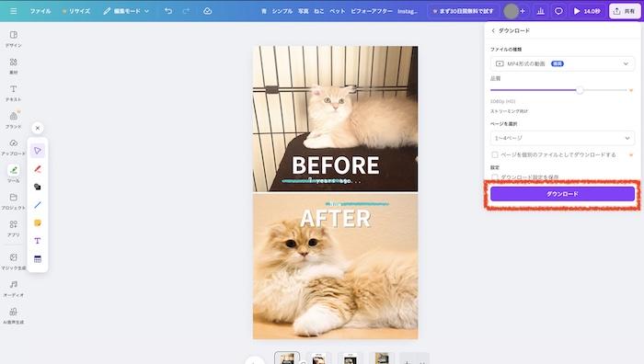Viewport: 644px width, 364px height.
Task: Click the purple ダウンロード button
Action: coord(562,194)
